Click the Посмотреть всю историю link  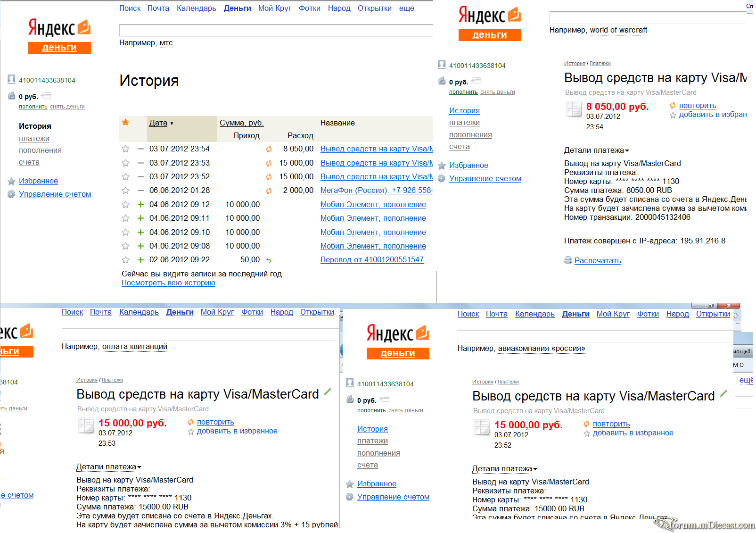pyautogui.click(x=168, y=283)
